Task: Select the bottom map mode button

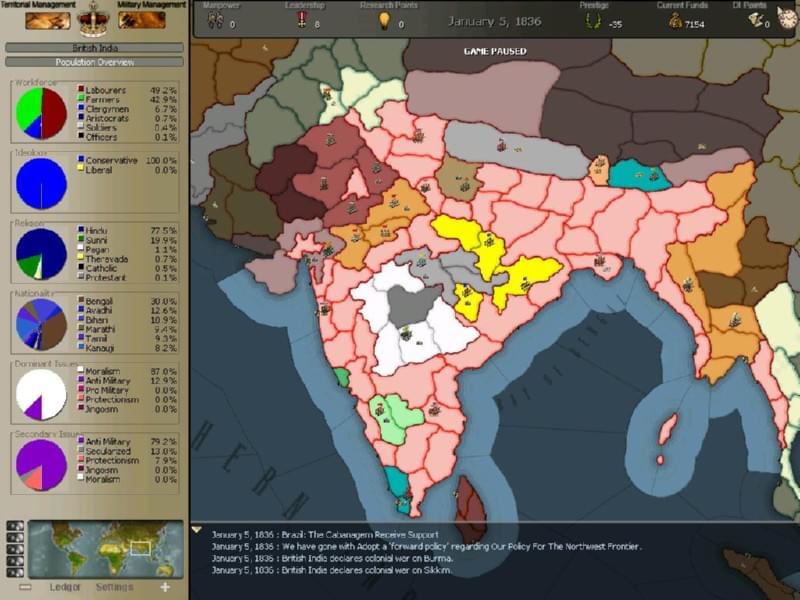Action: 15,572
